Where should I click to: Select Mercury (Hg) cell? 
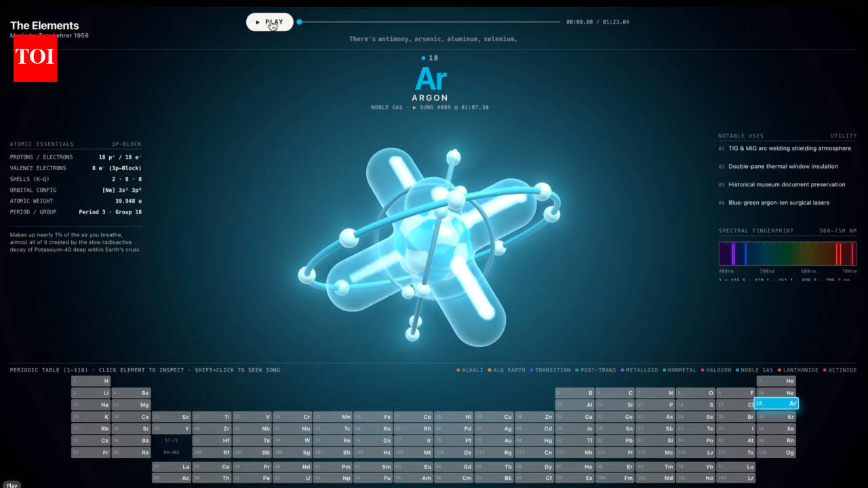[x=534, y=441]
